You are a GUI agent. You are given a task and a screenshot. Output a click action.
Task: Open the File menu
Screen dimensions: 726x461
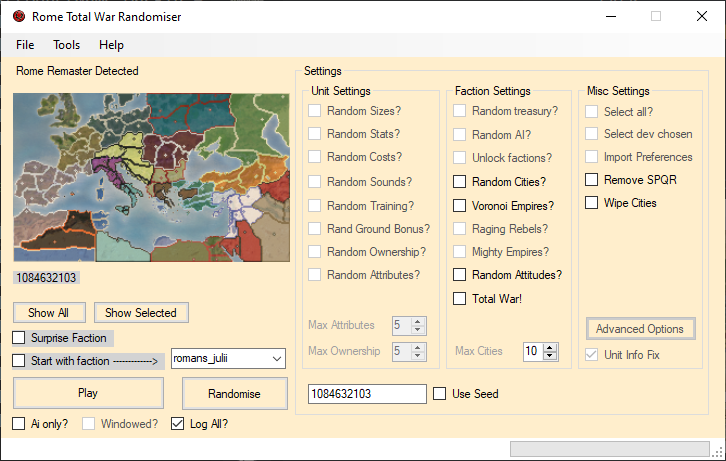(x=25, y=45)
